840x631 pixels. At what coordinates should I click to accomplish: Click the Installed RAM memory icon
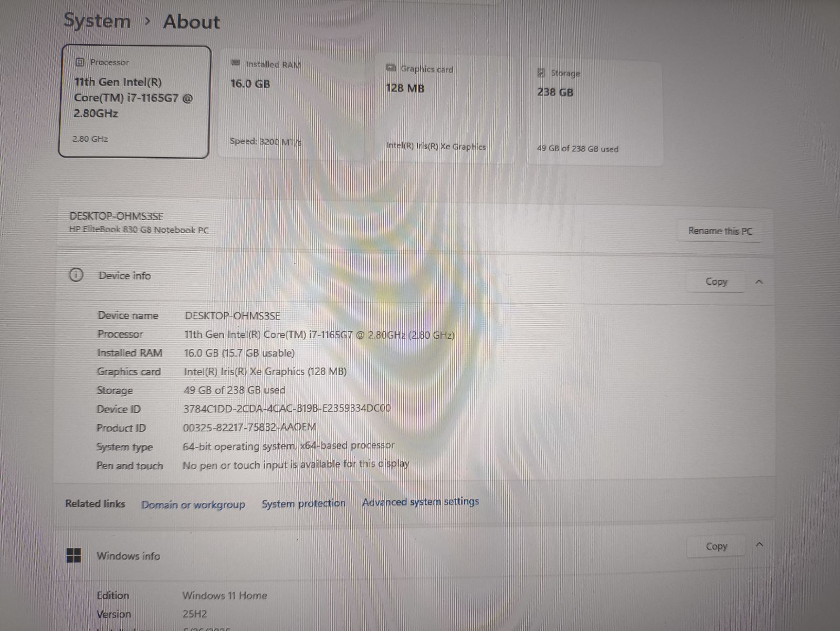click(236, 63)
